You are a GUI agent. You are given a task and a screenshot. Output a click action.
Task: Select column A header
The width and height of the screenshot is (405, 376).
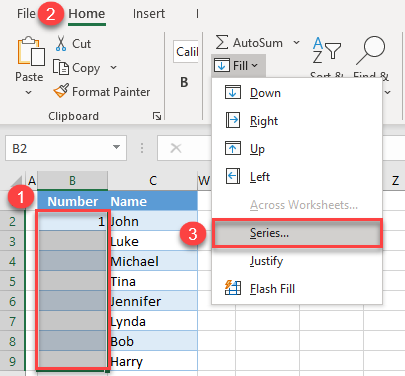tap(32, 181)
